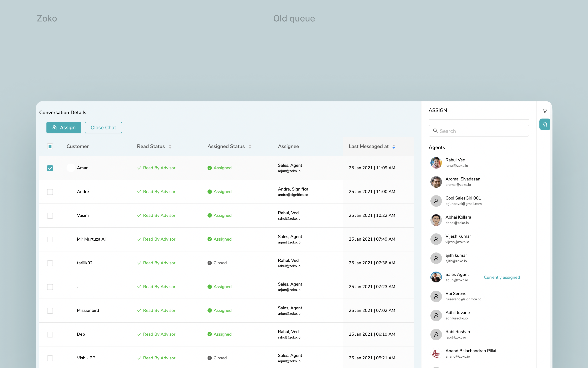Viewport: 588px width, 368px height.
Task: Select agent Vijesh Kumar
Action: click(x=479, y=239)
